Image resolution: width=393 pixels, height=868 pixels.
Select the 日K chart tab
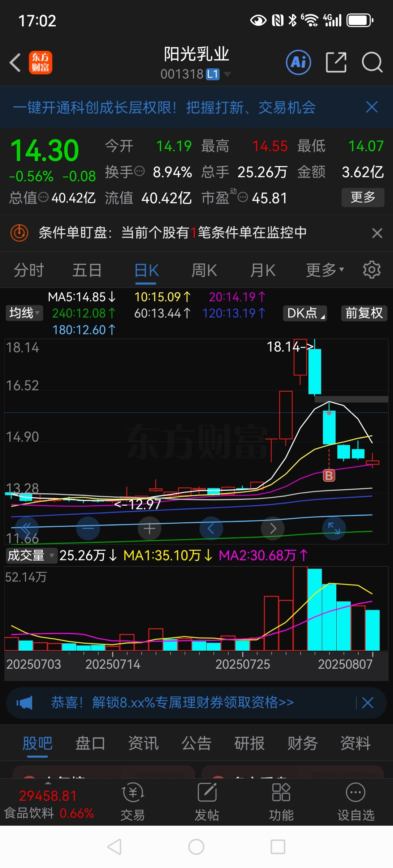click(x=146, y=270)
